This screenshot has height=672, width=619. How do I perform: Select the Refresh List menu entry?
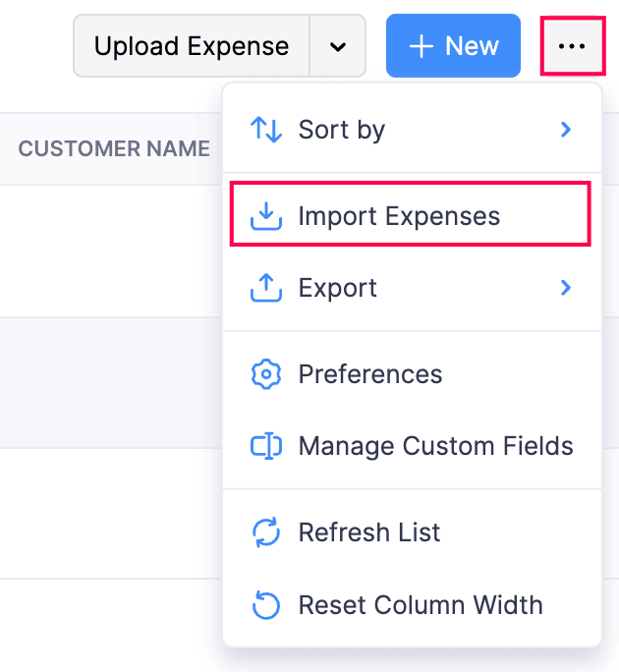click(x=369, y=532)
